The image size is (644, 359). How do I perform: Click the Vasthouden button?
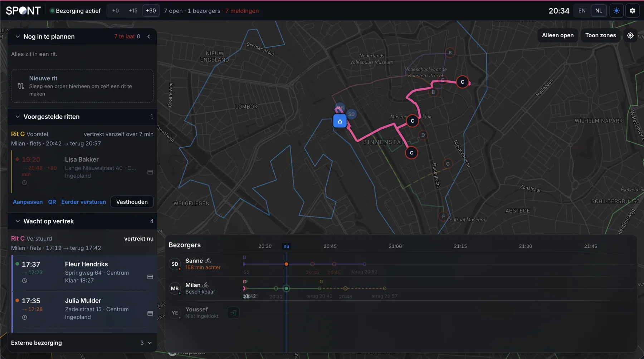click(x=132, y=202)
